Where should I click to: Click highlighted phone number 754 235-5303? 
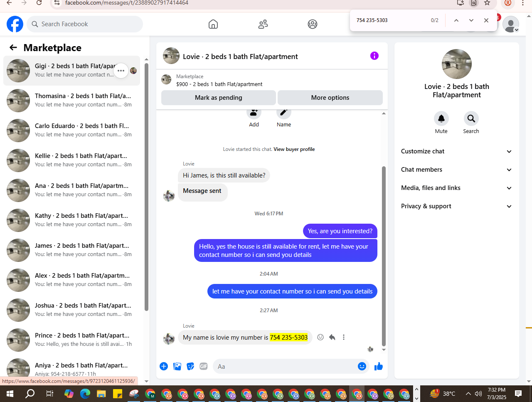click(x=289, y=337)
